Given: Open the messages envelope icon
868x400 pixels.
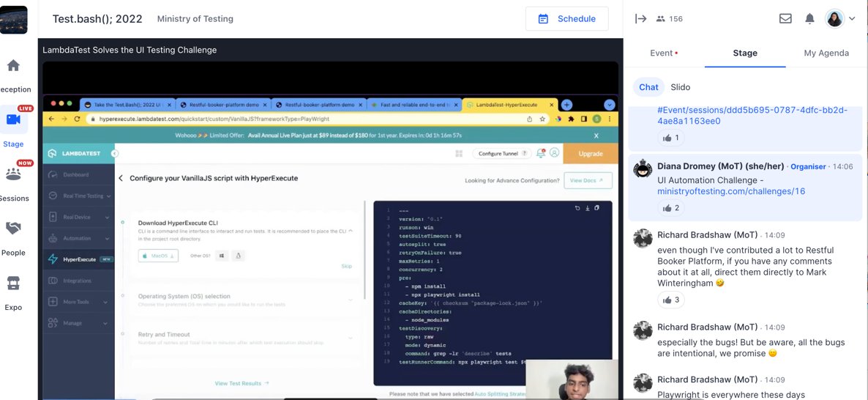Looking at the screenshot, I should (x=785, y=19).
